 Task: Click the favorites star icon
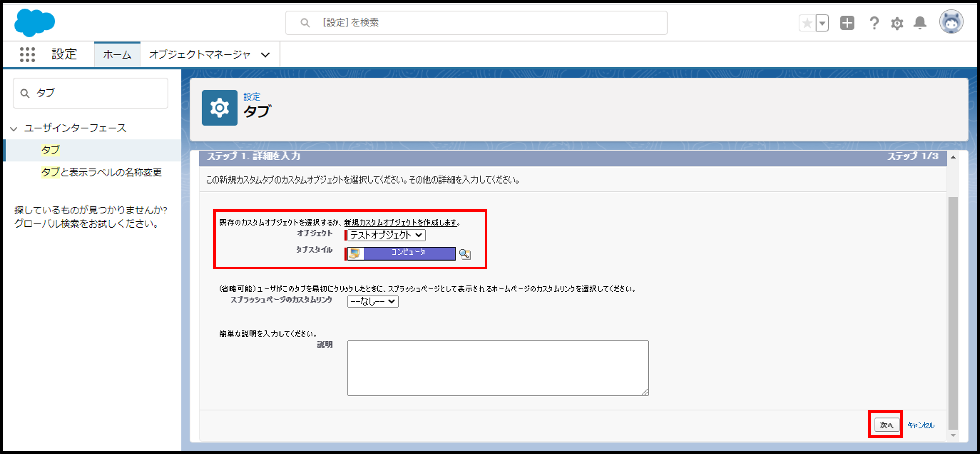tap(807, 23)
